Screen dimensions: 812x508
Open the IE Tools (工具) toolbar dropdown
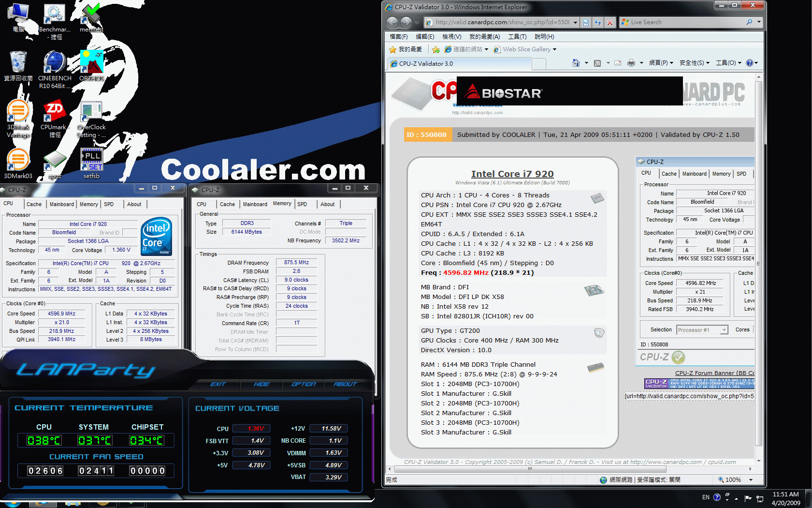tap(728, 63)
